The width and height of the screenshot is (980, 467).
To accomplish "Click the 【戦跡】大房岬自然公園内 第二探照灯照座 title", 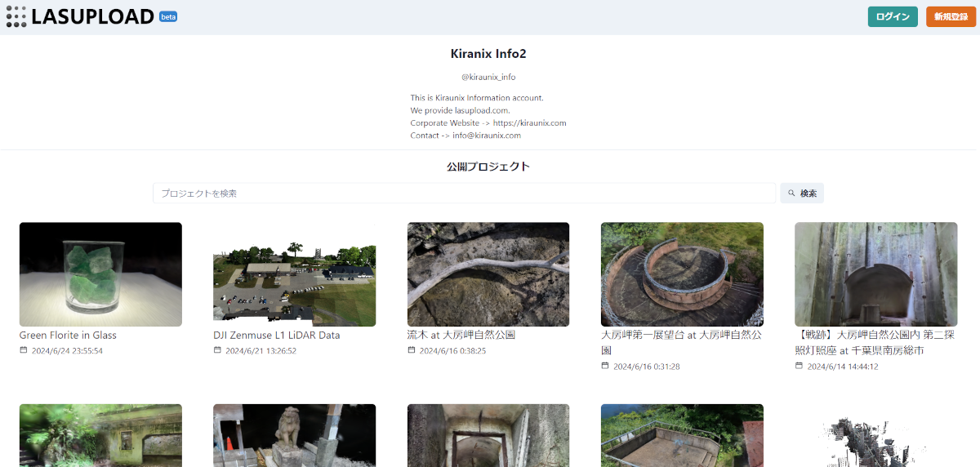I will (x=875, y=342).
